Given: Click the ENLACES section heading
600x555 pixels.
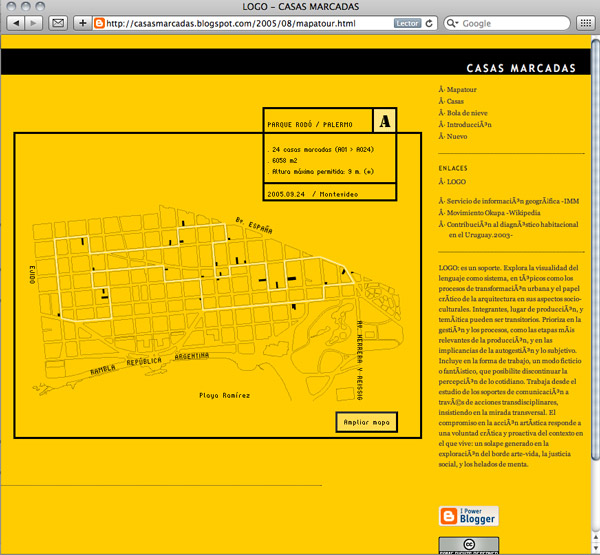Looking at the screenshot, I should point(453,168).
